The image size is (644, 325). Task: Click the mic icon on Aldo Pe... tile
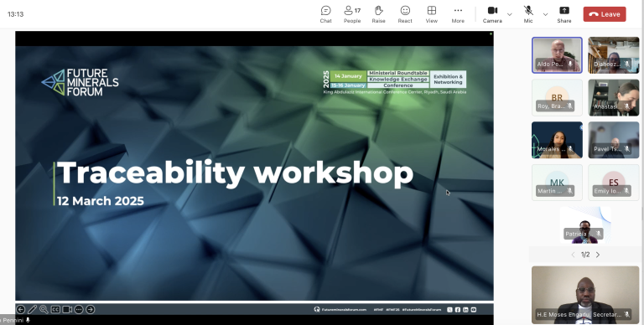(570, 64)
